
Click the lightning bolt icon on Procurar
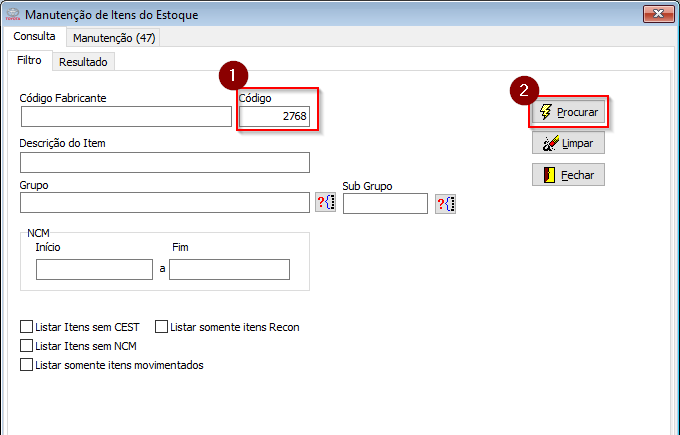[545, 112]
